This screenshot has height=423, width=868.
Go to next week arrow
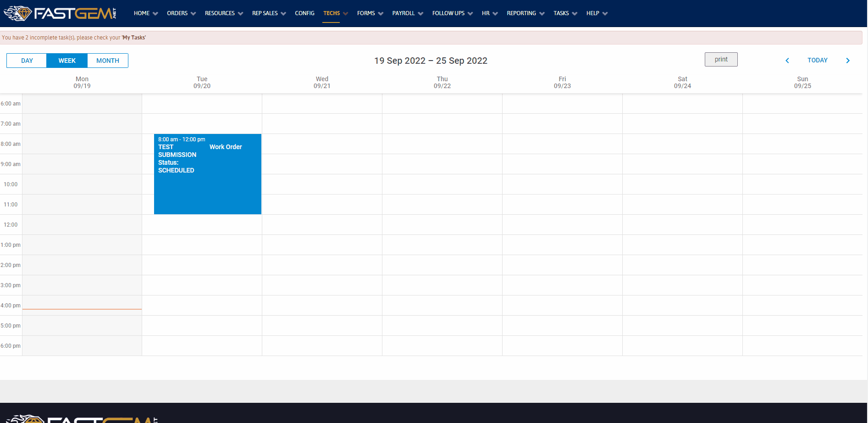point(848,61)
